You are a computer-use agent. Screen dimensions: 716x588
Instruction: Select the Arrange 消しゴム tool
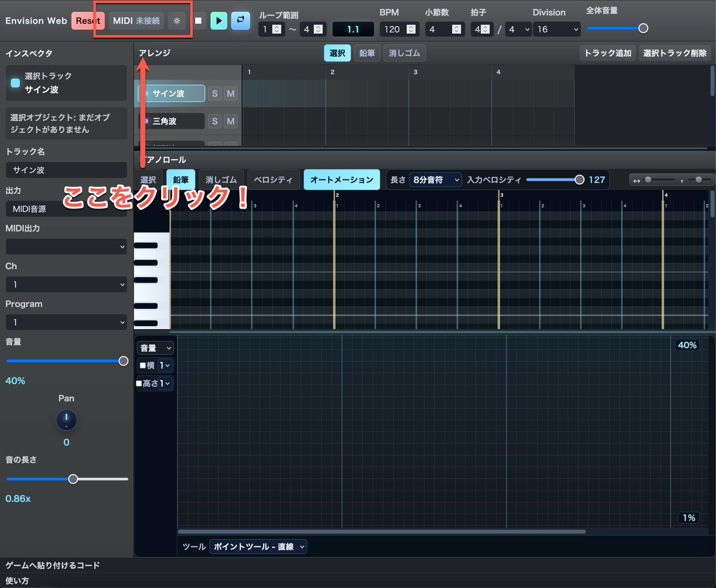coord(405,53)
